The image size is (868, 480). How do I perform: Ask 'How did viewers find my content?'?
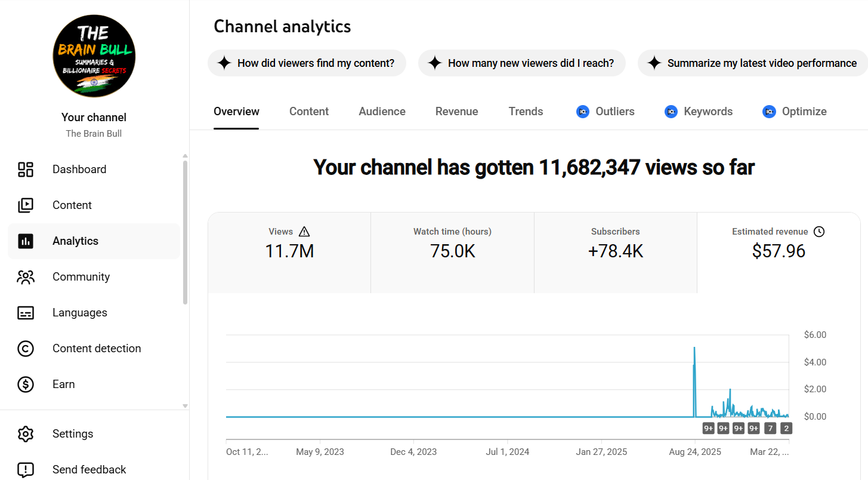307,63
